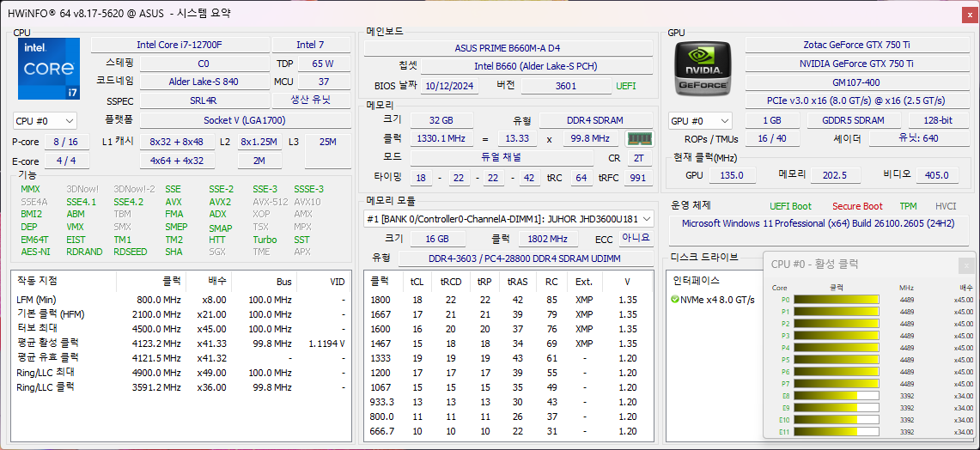Click the tCL column header in memory table
This screenshot has height=450, width=980.
417,282
